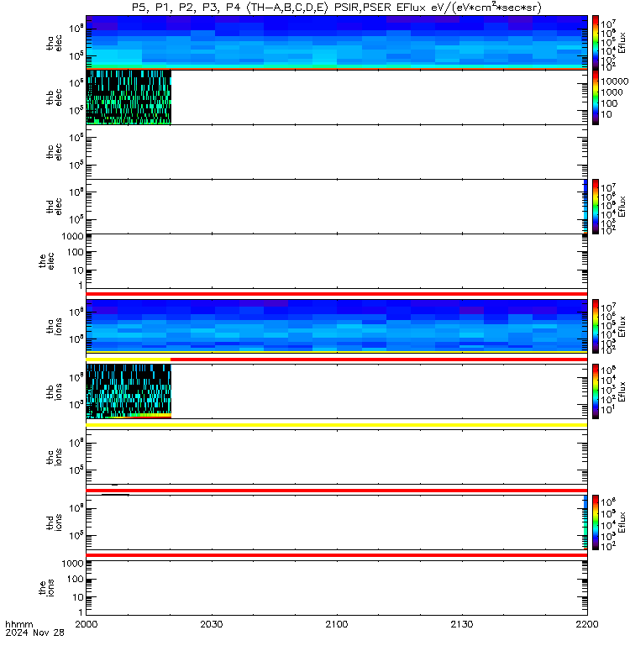Select the 'thb ions' panel label

tap(55, 391)
